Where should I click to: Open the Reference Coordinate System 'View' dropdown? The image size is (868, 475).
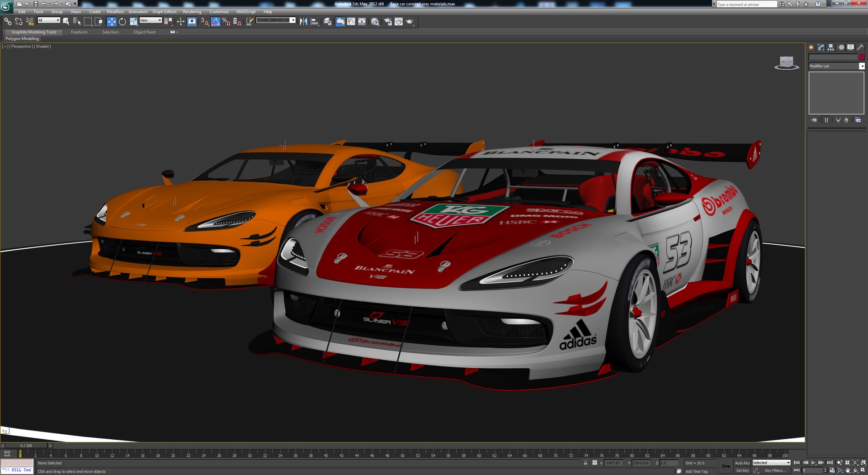click(x=151, y=20)
